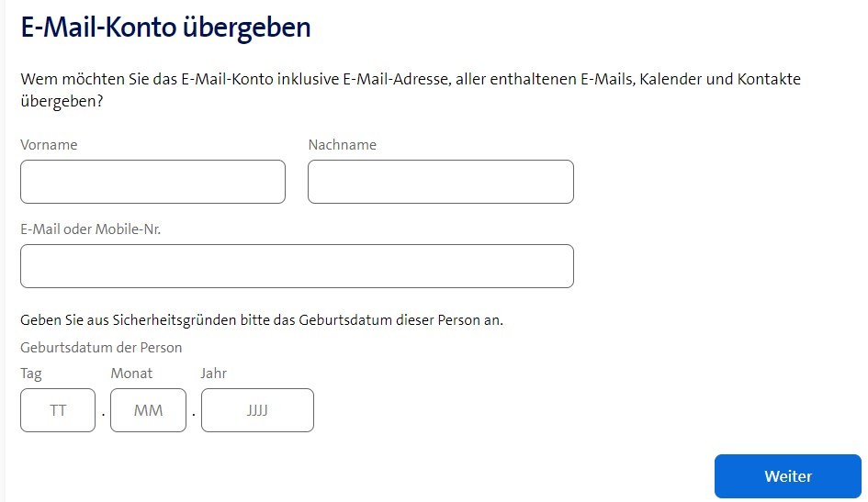Click the 'E-Mail-Konto übergeben' heading
868x502 pixels.
coord(165,28)
